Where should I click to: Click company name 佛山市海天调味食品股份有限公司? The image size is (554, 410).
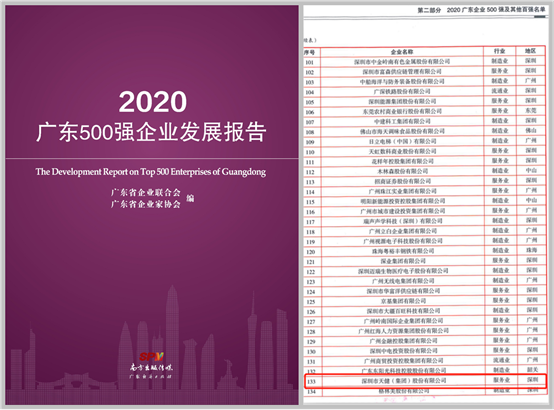(x=402, y=131)
